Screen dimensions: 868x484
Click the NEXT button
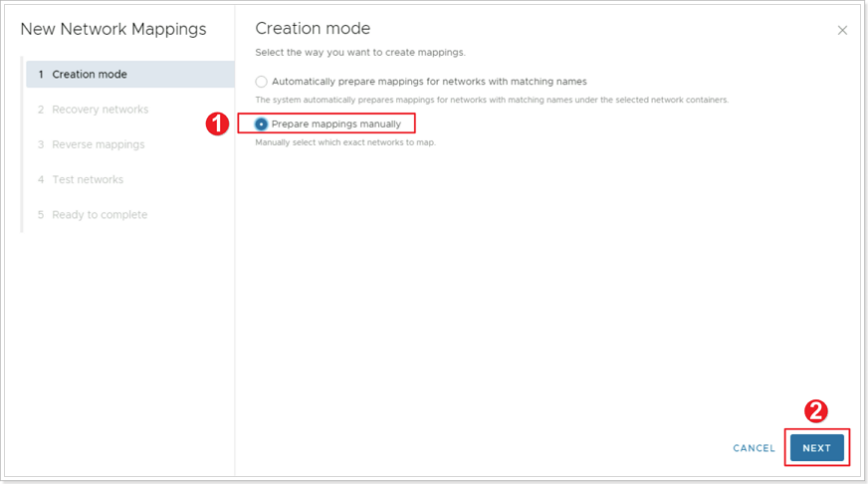click(817, 448)
